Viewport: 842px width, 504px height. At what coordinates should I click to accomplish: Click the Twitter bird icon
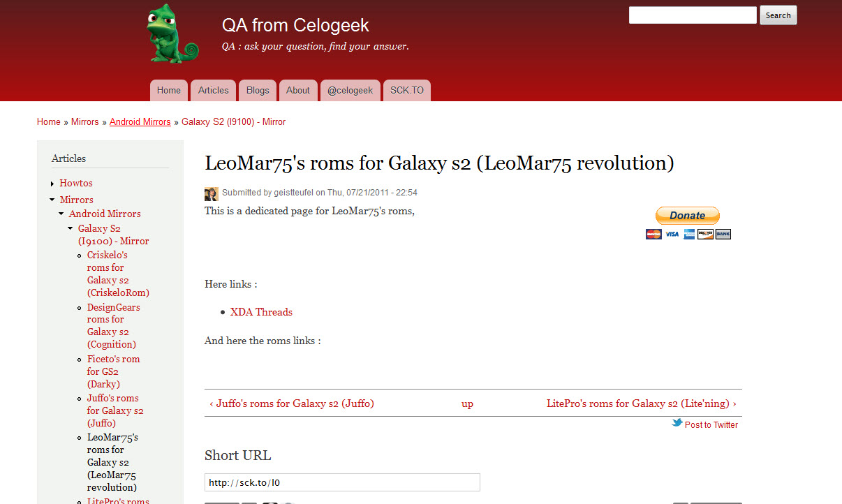click(677, 423)
